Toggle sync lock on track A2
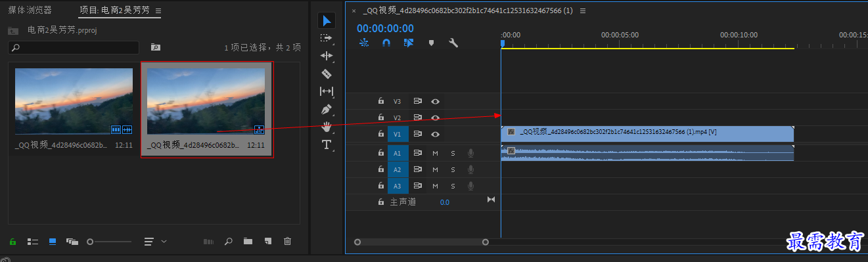This screenshot has height=262, width=868. tap(417, 169)
